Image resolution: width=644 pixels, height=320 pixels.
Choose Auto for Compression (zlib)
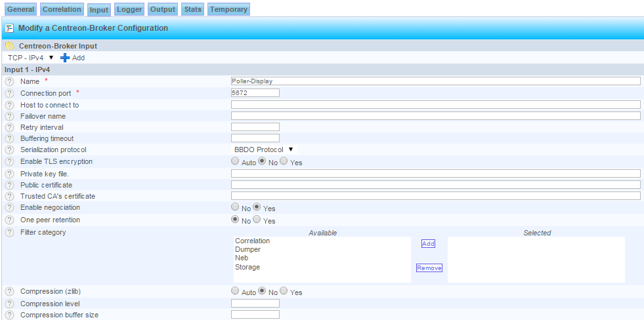tap(235, 291)
